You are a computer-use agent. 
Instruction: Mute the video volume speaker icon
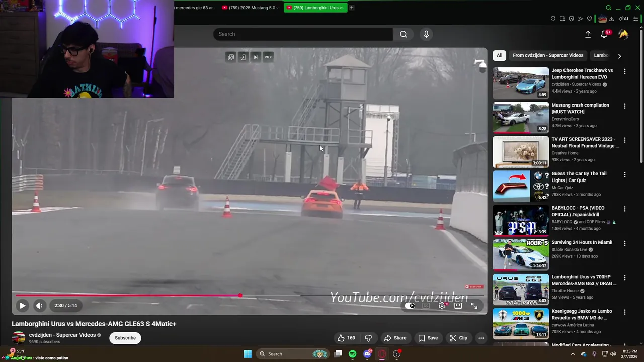point(39,305)
